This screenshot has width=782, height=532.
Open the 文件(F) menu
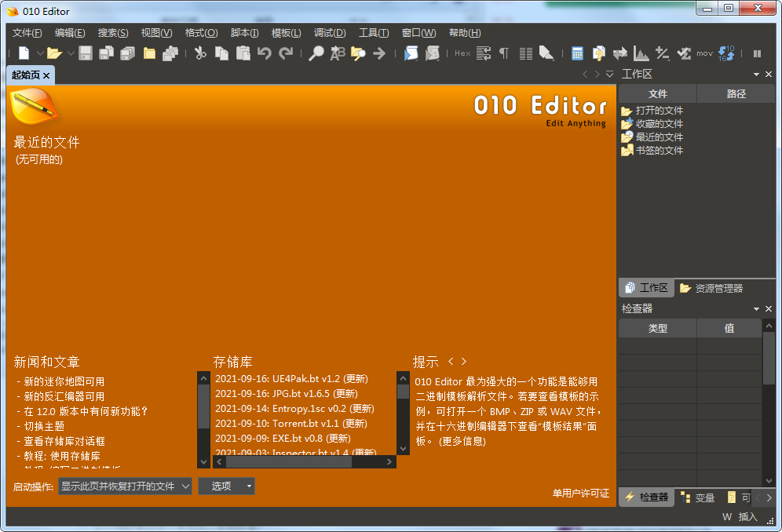(x=27, y=32)
